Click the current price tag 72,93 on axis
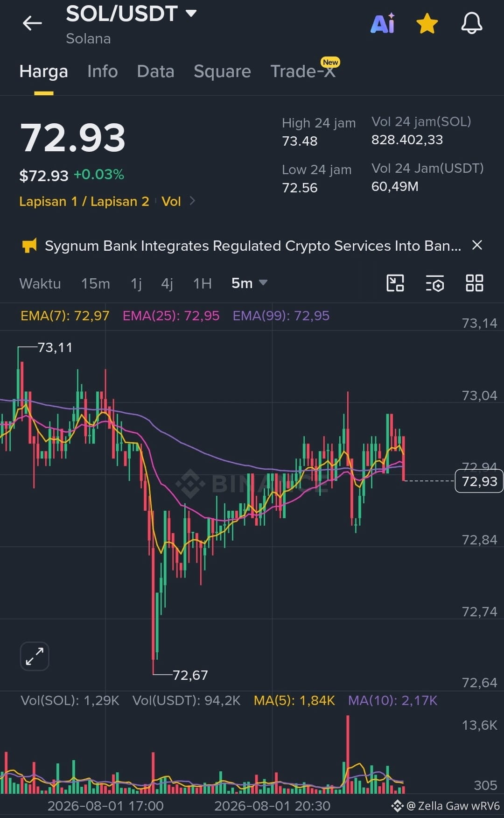 (479, 481)
